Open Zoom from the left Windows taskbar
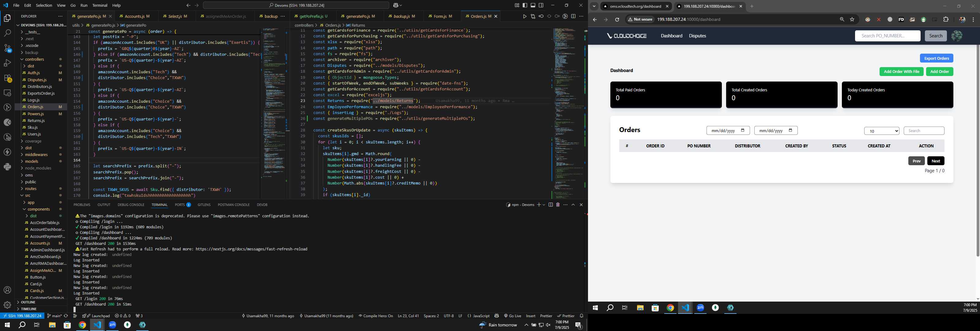 coord(112,325)
